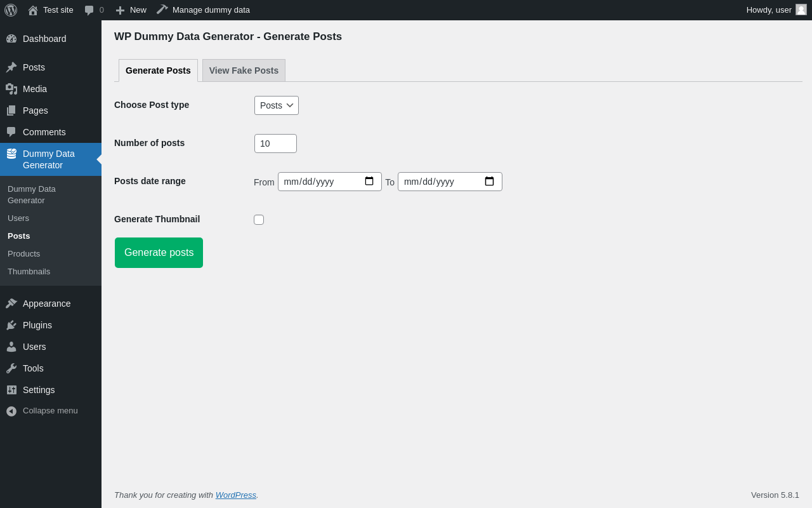Open the Media library menu

coord(34,89)
